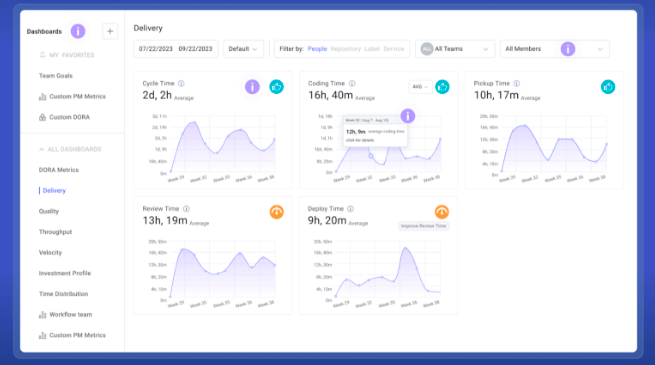
Task: Click the purple info hotspot beside Dashboards
Action: click(78, 31)
